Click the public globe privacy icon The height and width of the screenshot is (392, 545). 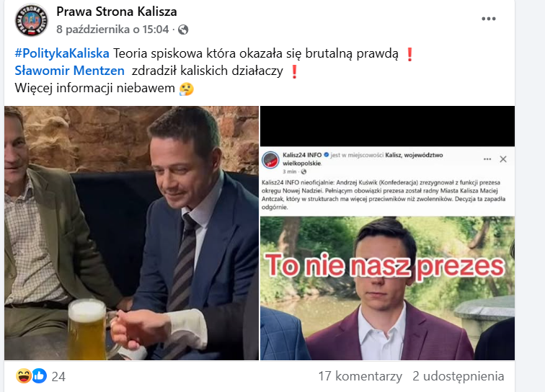183,30
